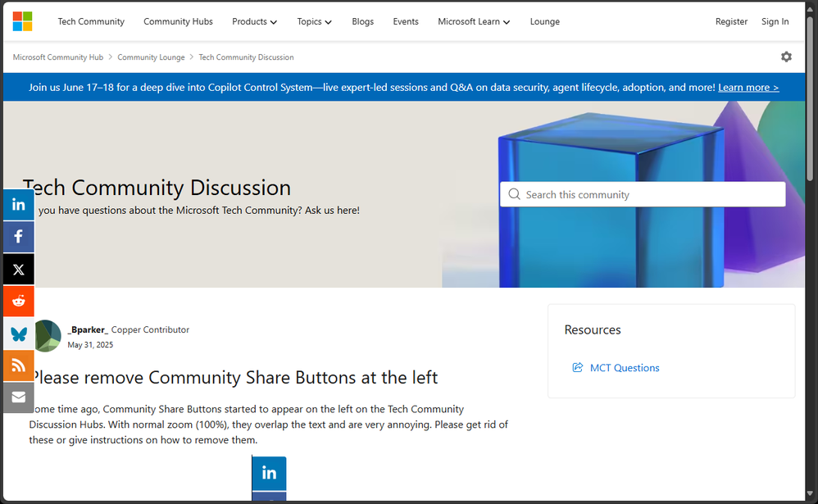This screenshot has width=818, height=504.
Task: Share post on X sidebar button
Action: click(19, 270)
